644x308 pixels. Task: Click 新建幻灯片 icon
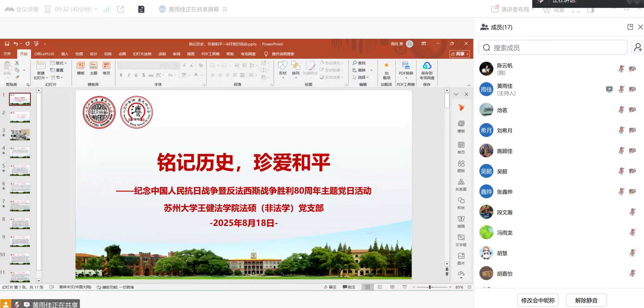[41, 66]
